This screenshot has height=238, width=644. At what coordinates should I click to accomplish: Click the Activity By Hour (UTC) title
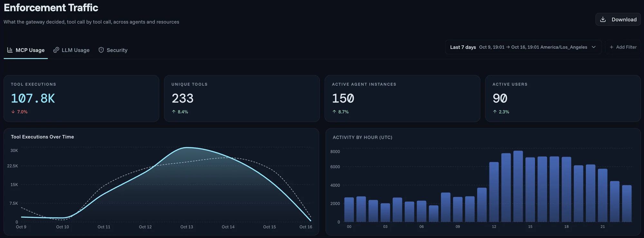pos(363,138)
